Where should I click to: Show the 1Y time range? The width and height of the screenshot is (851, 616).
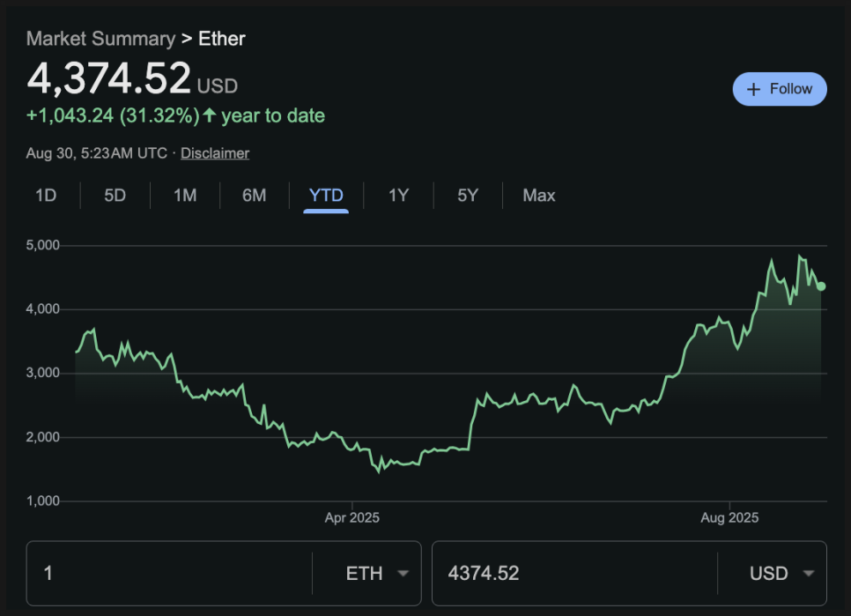click(398, 196)
